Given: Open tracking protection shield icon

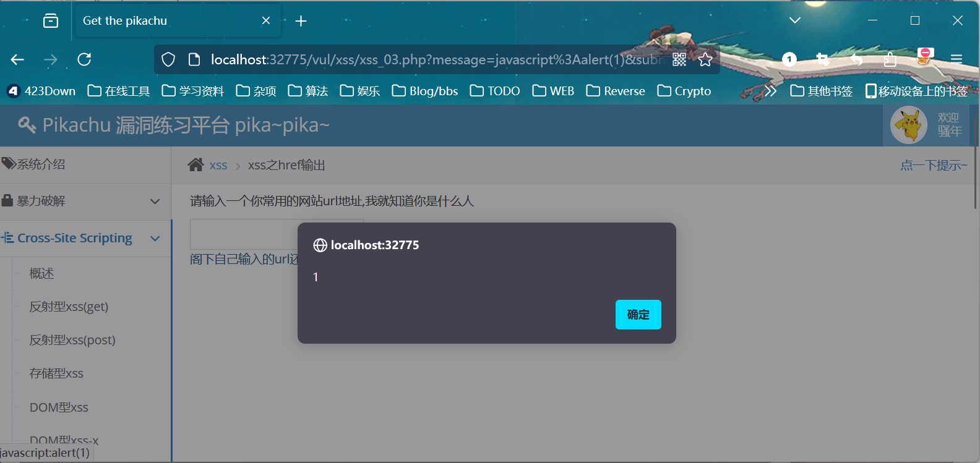Looking at the screenshot, I should pos(168,59).
